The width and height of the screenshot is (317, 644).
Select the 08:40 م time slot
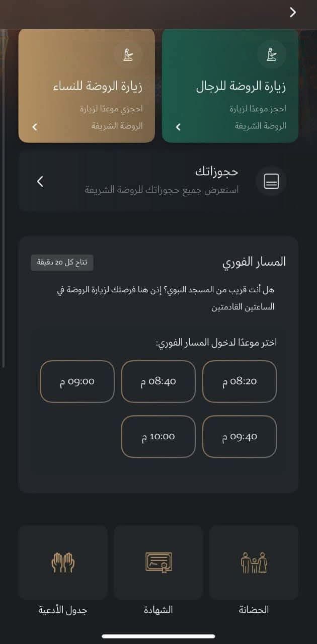point(158,381)
